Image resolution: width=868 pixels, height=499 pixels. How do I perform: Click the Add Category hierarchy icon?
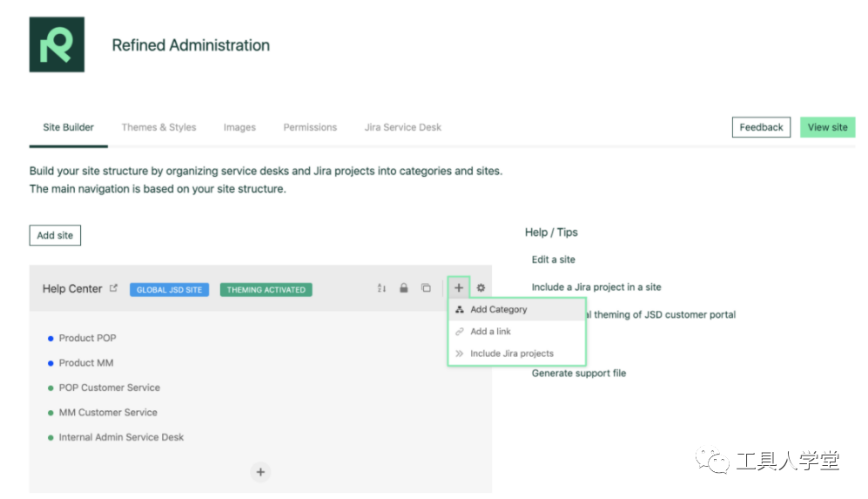[460, 310]
